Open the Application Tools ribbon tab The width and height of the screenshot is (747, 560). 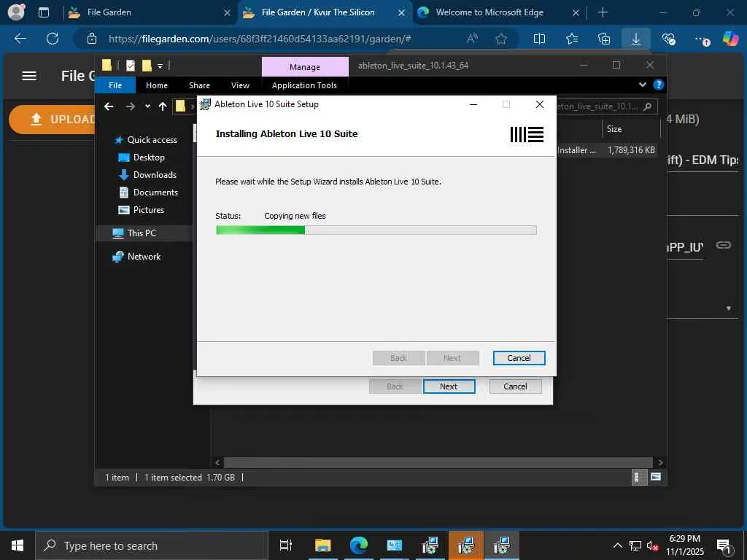point(304,85)
